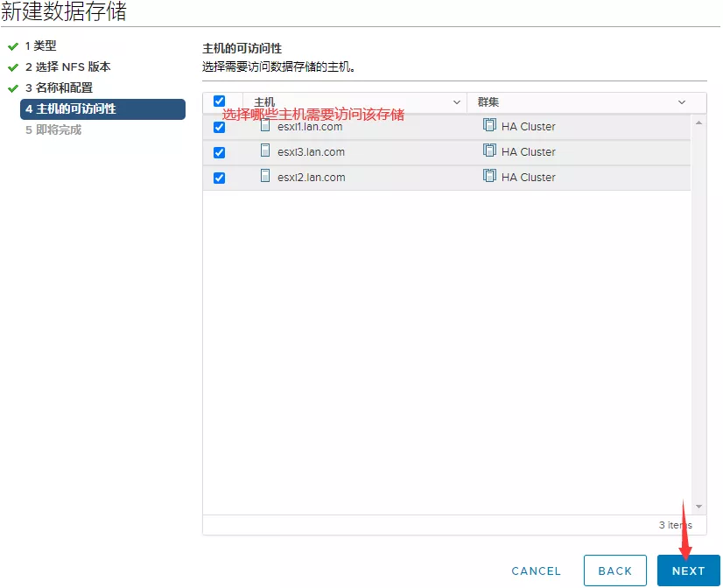Click the host list scrollbar down arrow
The height and width of the screenshot is (588, 723).
click(x=698, y=506)
